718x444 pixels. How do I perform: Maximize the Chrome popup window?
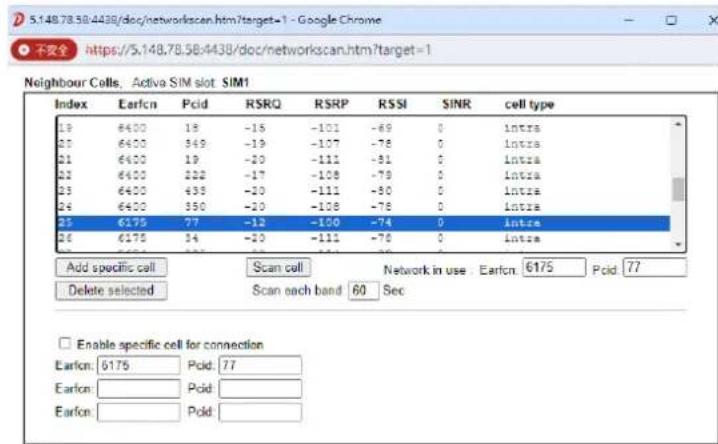tap(671, 20)
